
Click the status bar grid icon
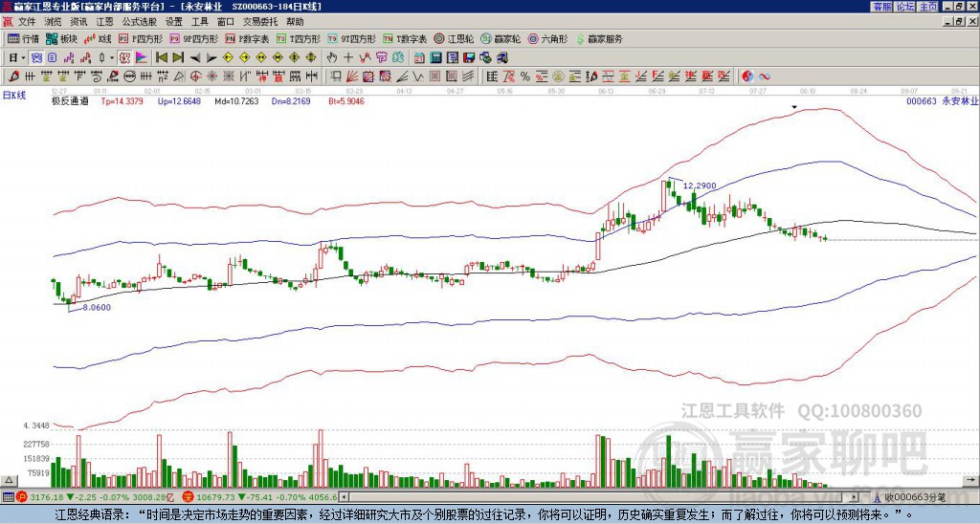pos(8,497)
